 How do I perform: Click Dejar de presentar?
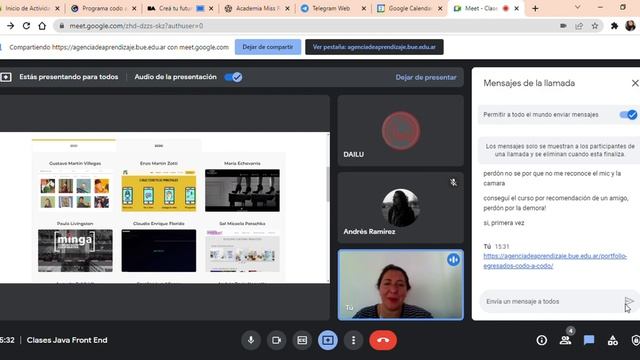coord(426,77)
